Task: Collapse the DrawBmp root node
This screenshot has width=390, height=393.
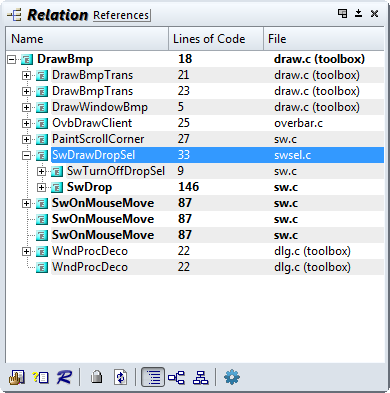Action: tap(11, 60)
